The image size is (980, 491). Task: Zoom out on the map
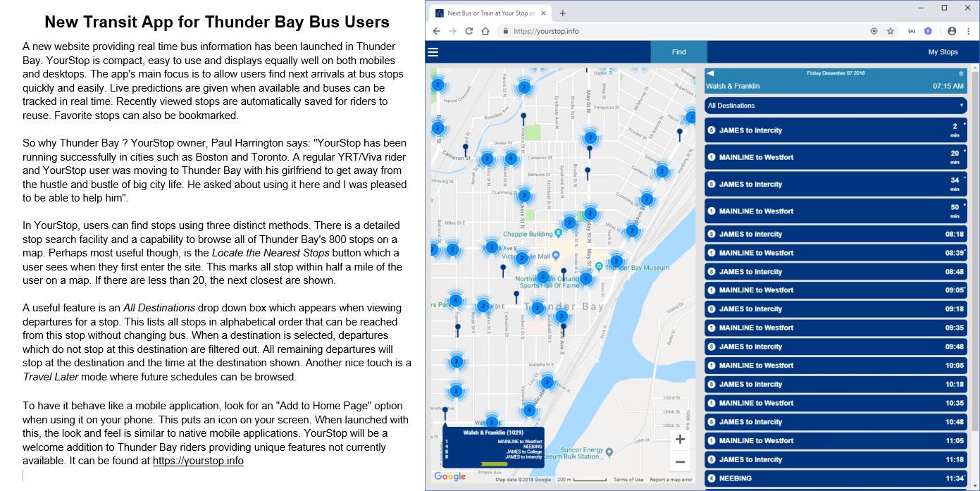tap(679, 461)
